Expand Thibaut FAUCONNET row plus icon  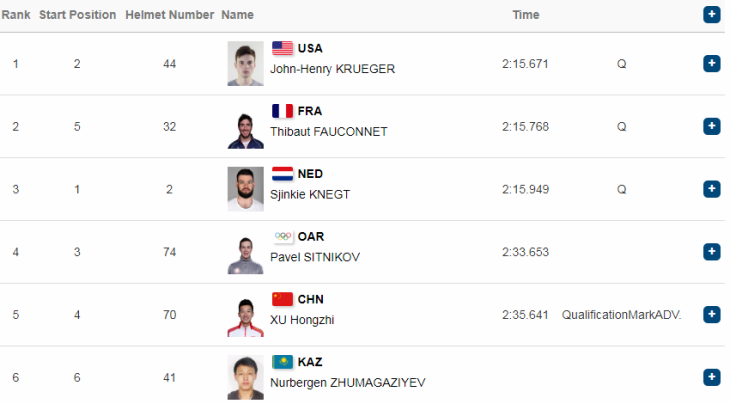click(x=711, y=126)
